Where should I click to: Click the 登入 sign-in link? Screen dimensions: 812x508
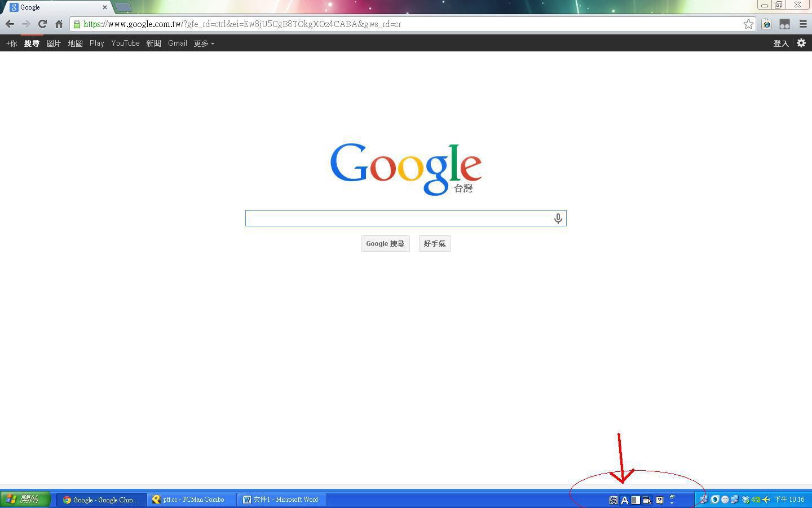[x=781, y=43]
